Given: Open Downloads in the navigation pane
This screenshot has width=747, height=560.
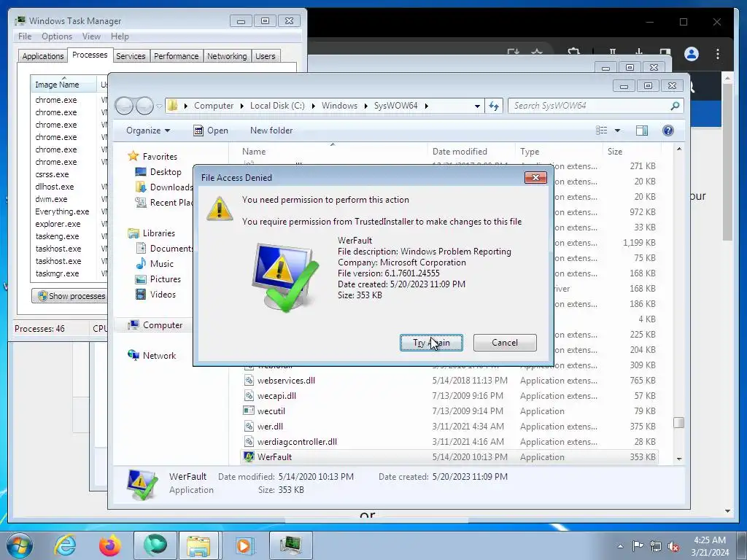Looking at the screenshot, I should [x=164, y=187].
